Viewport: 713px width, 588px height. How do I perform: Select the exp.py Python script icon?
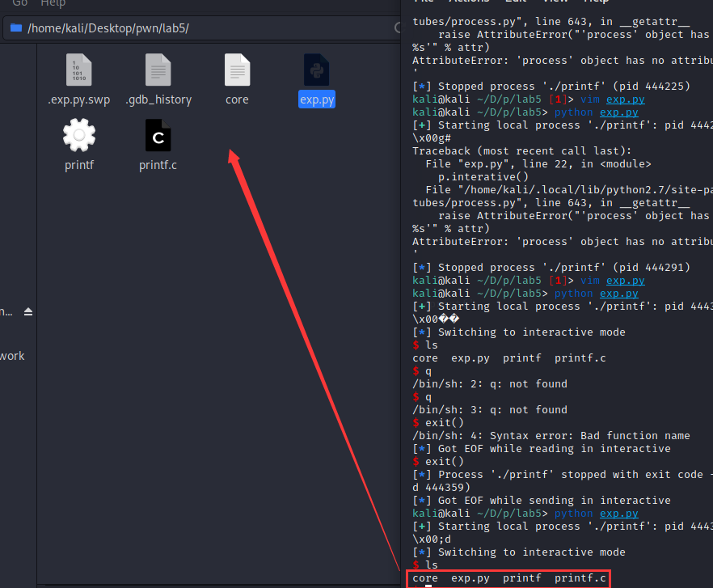tap(317, 70)
